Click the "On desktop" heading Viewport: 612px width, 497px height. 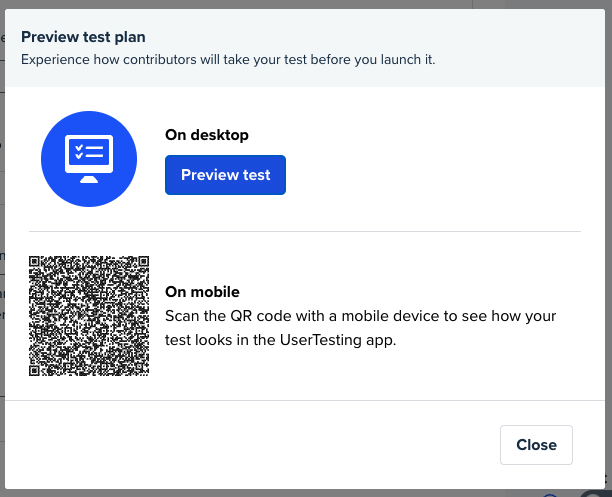tap(207, 135)
